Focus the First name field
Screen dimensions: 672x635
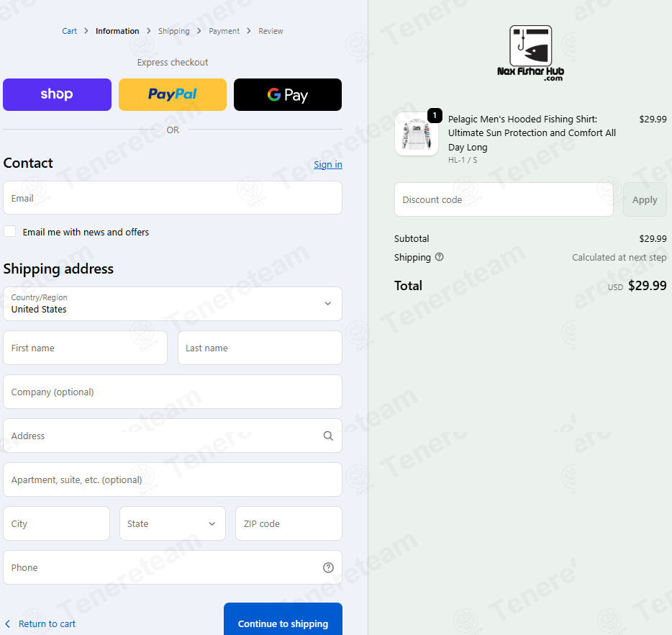click(x=85, y=348)
